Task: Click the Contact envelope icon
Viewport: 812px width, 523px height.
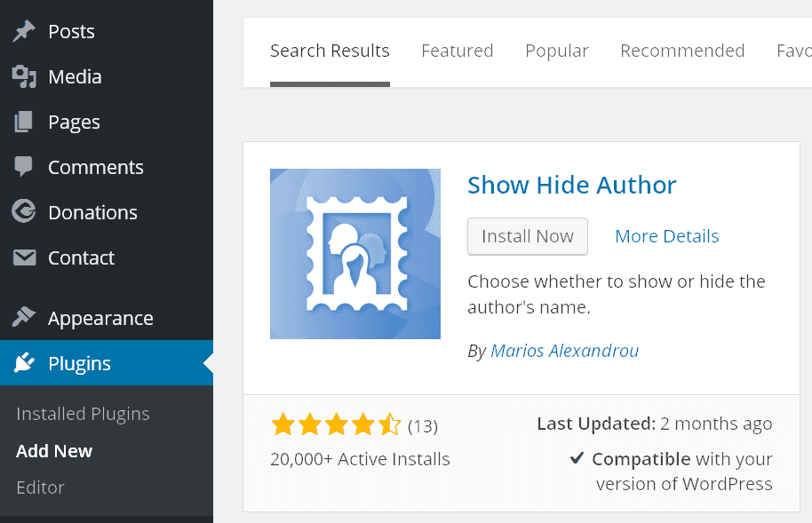Action: point(24,258)
